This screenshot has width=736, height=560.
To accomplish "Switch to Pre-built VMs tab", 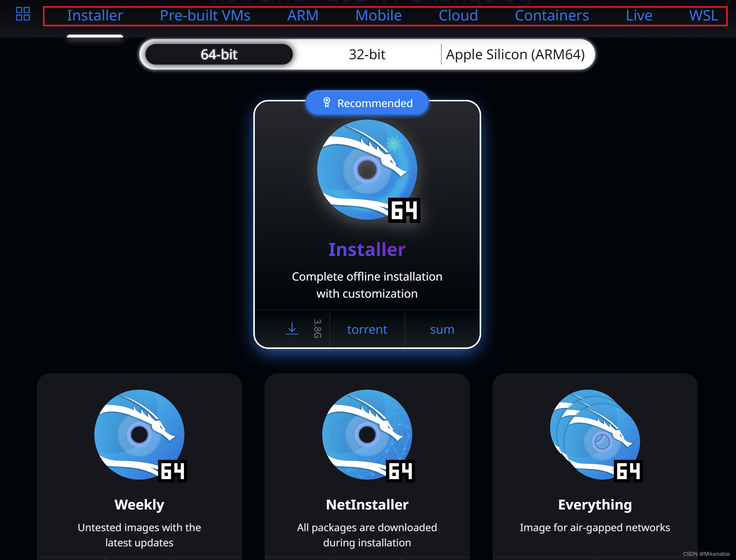I will (x=205, y=16).
